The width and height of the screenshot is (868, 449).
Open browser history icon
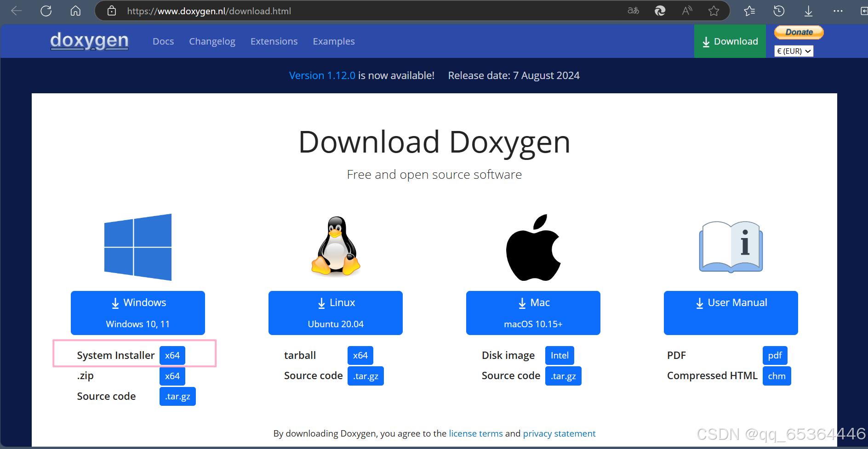[x=779, y=11]
